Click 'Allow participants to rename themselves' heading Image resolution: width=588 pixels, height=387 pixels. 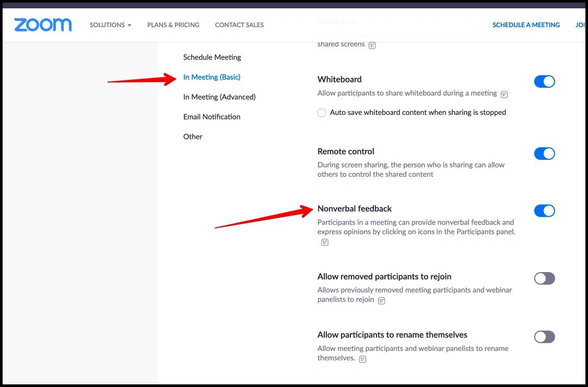coord(392,335)
